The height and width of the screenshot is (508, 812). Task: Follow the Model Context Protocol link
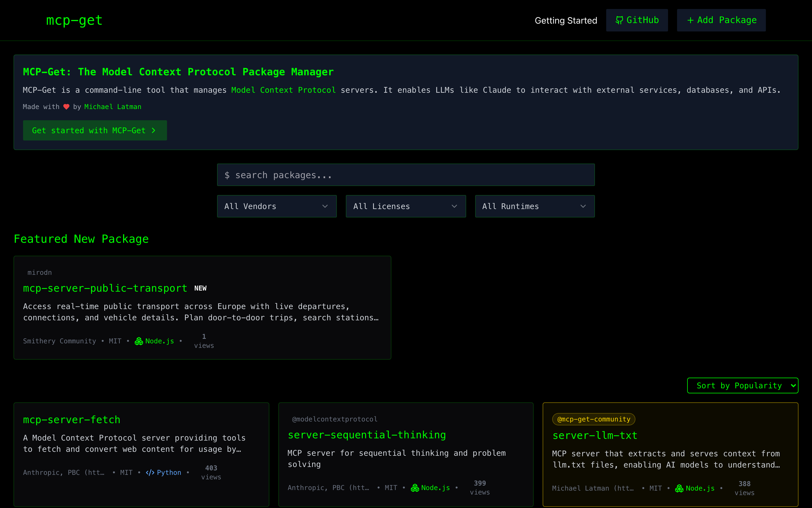point(283,90)
